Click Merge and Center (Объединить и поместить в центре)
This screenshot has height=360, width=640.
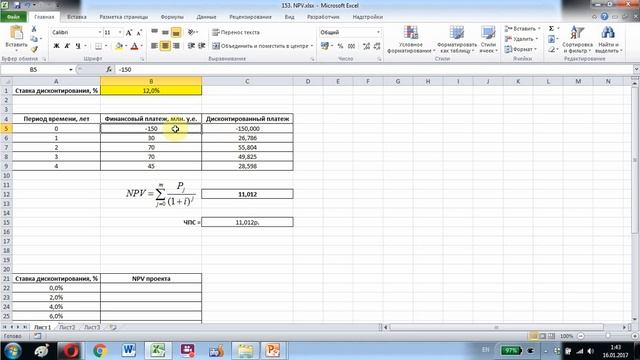pyautogui.click(x=260, y=46)
